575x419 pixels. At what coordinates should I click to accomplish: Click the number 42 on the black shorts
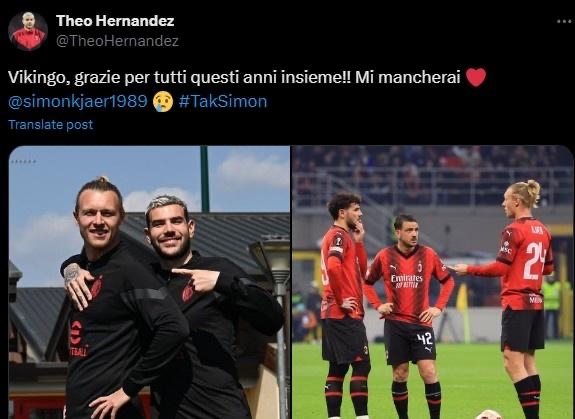[x=425, y=338]
